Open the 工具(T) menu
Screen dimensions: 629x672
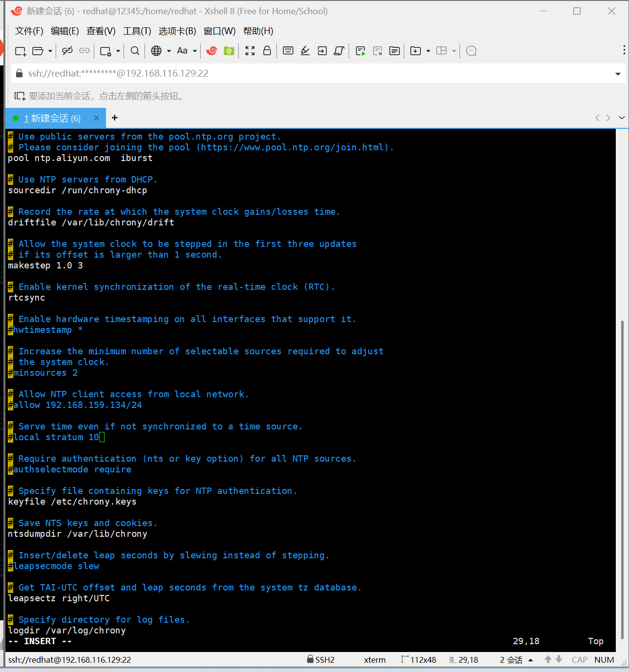coord(137,31)
